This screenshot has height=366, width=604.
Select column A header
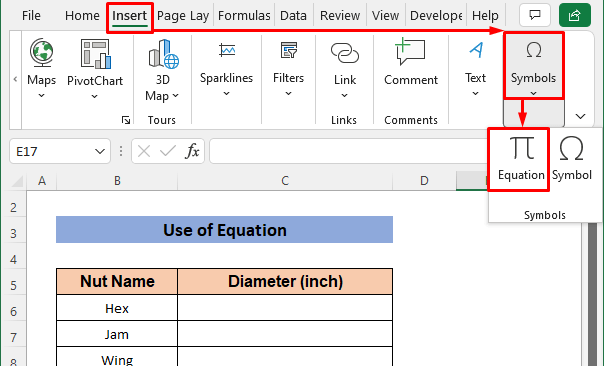tap(42, 181)
